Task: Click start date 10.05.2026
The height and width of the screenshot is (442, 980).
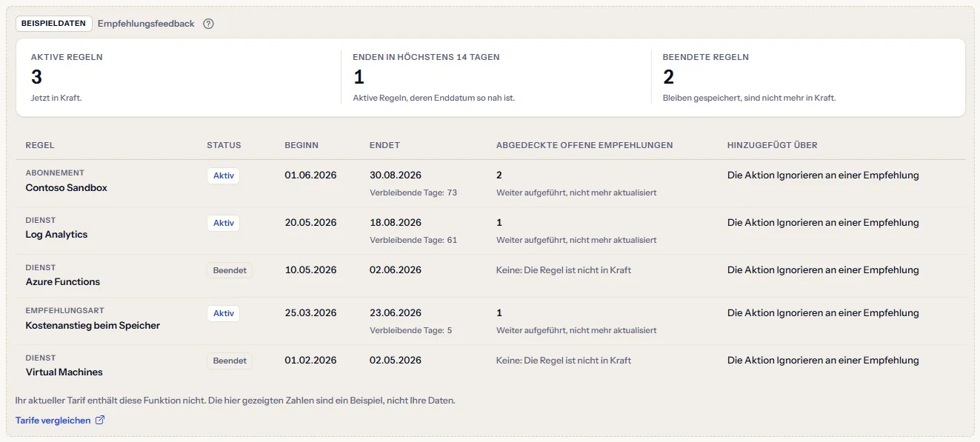Action: 310,270
